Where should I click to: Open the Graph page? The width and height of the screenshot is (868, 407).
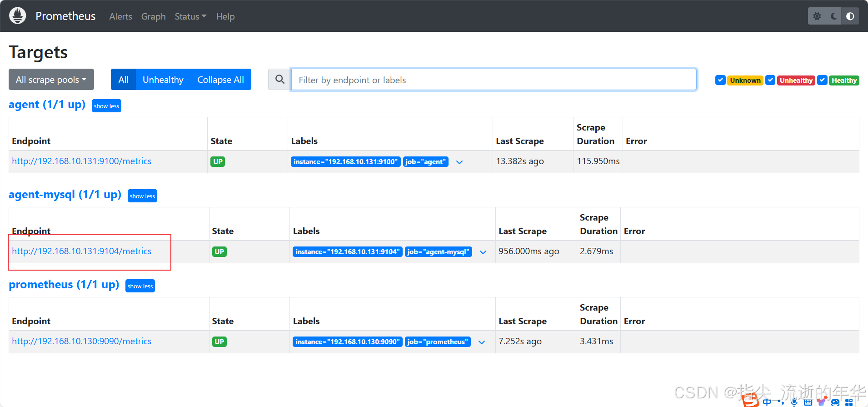coord(153,16)
